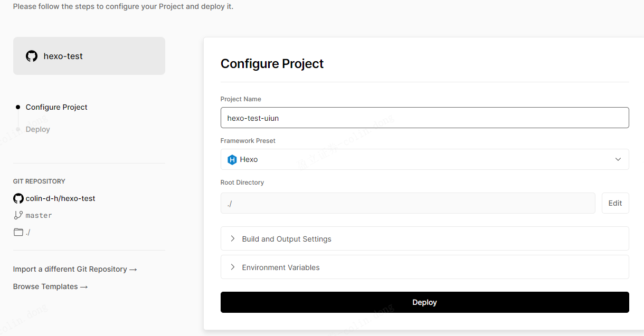Click the Project Name label
This screenshot has height=336, width=644.
241,99
